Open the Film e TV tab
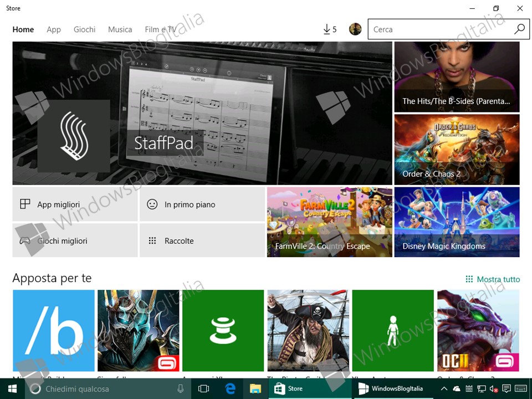Image resolution: width=532 pixels, height=399 pixels. tap(161, 29)
